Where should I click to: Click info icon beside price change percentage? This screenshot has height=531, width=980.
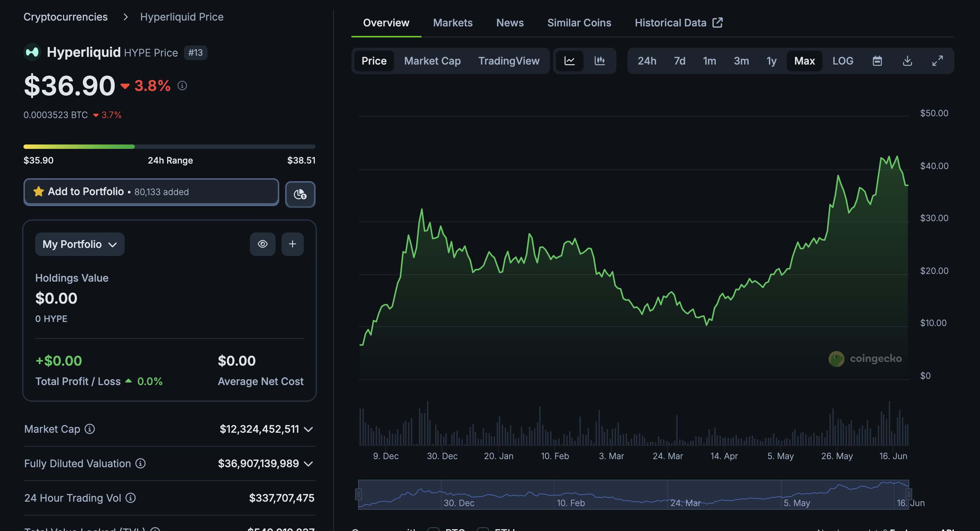click(182, 86)
